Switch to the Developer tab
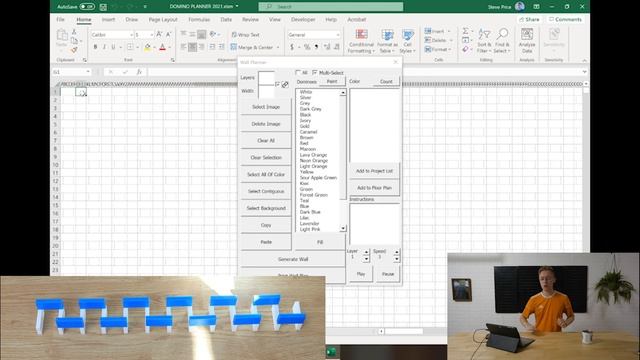The width and height of the screenshot is (640, 360). [x=303, y=19]
